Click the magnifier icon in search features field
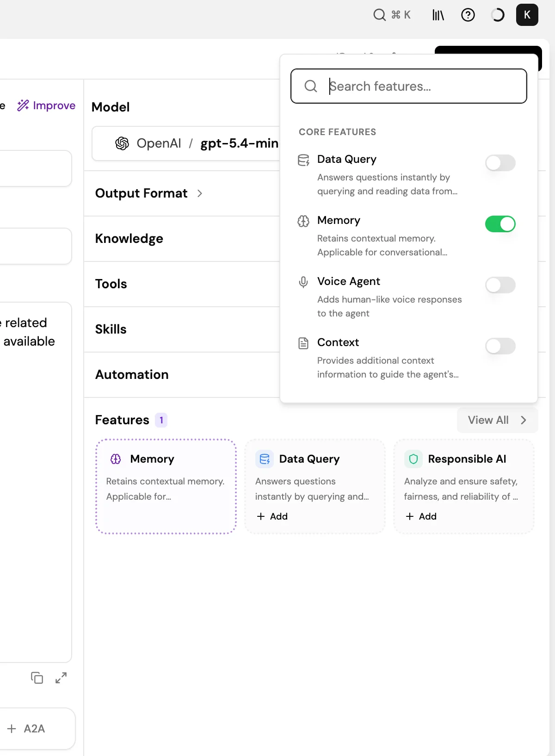 311,86
